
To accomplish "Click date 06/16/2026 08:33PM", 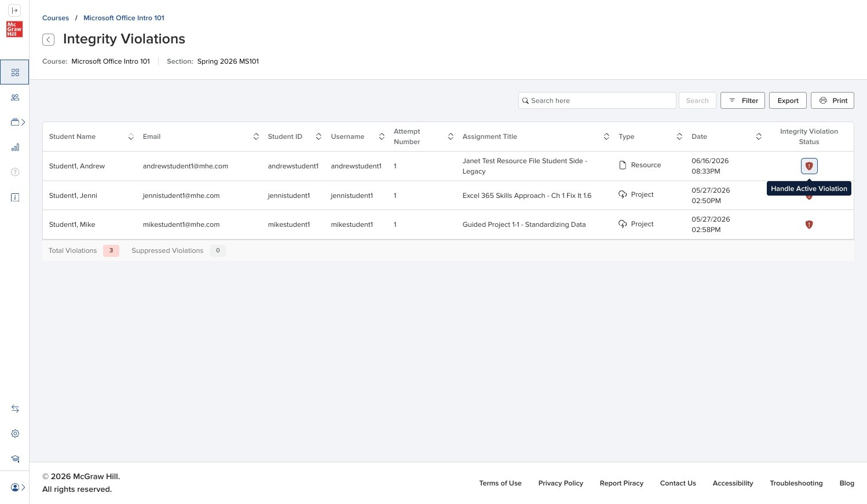I will tap(710, 166).
